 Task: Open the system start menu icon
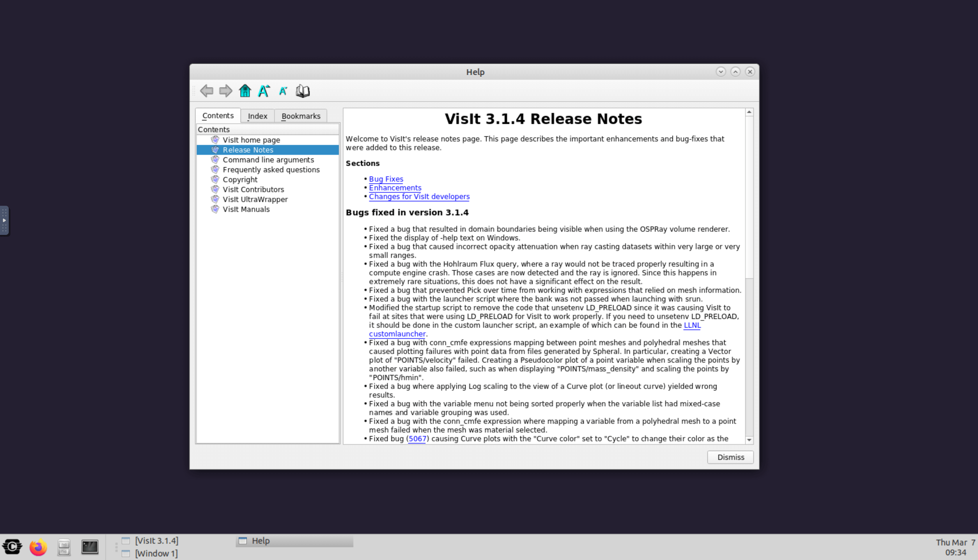(12, 547)
